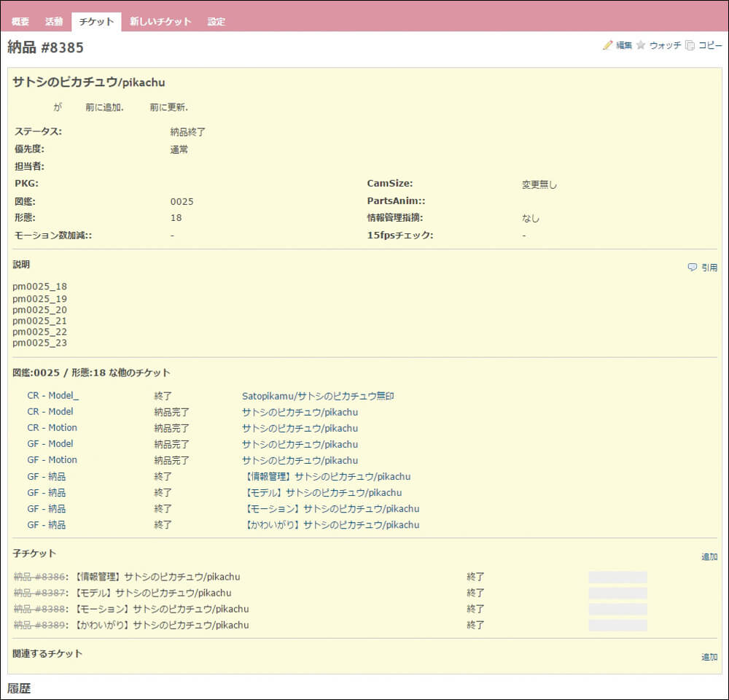Go to the 設定 tab
This screenshot has width=729, height=700.
coord(217,21)
